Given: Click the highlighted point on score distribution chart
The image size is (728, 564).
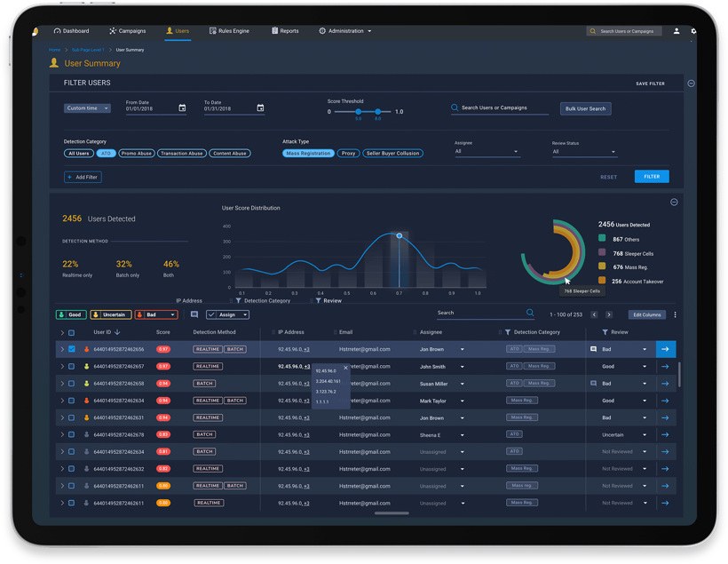Looking at the screenshot, I should (x=400, y=235).
